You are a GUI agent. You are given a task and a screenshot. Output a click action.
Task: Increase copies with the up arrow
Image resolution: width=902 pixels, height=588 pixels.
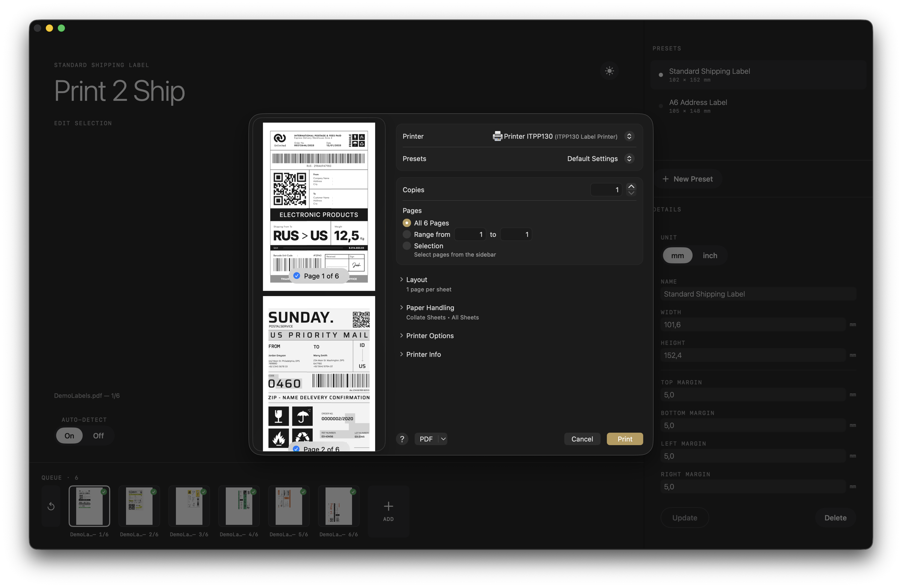(x=631, y=186)
